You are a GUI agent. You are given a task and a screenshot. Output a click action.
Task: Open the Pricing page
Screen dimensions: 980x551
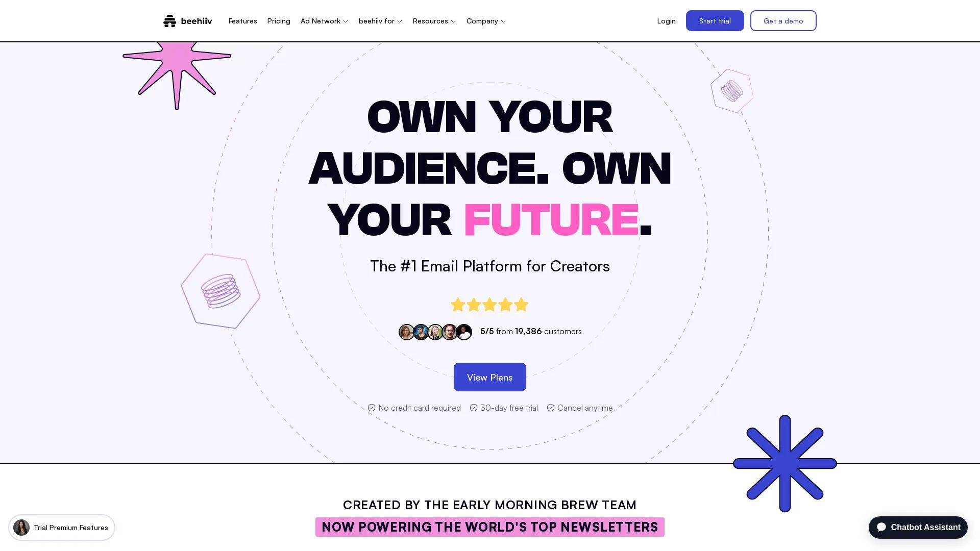(279, 21)
